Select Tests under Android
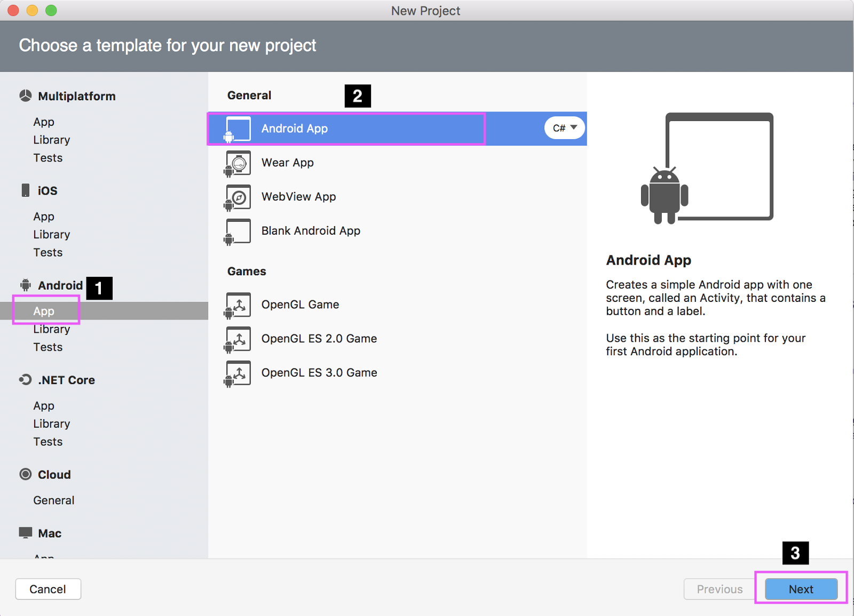This screenshot has height=616, width=854. tap(48, 347)
